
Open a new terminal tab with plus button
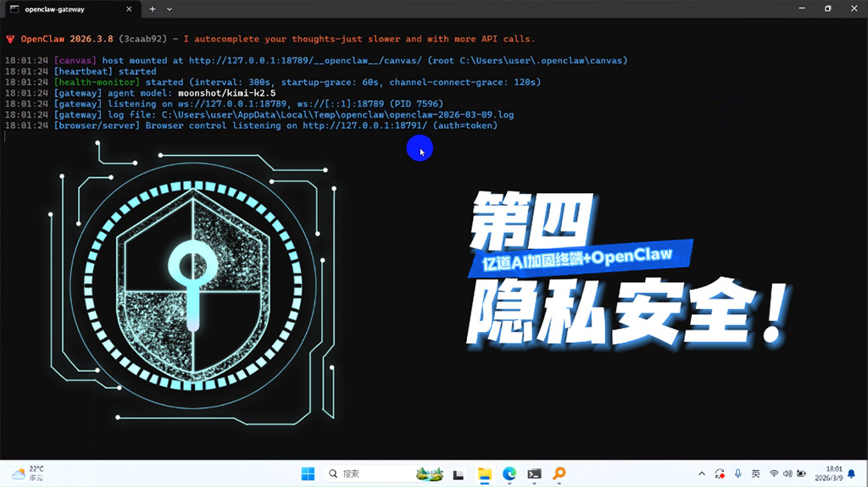[153, 8]
